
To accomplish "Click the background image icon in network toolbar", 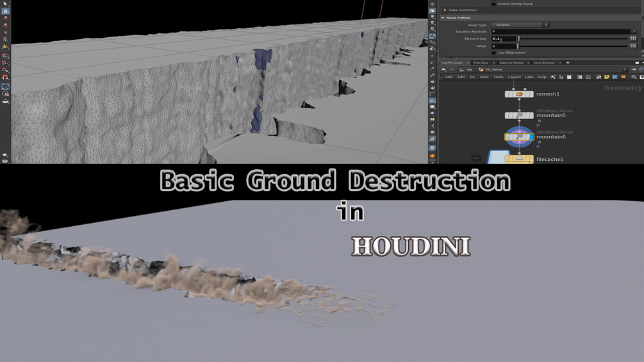I will (615, 77).
